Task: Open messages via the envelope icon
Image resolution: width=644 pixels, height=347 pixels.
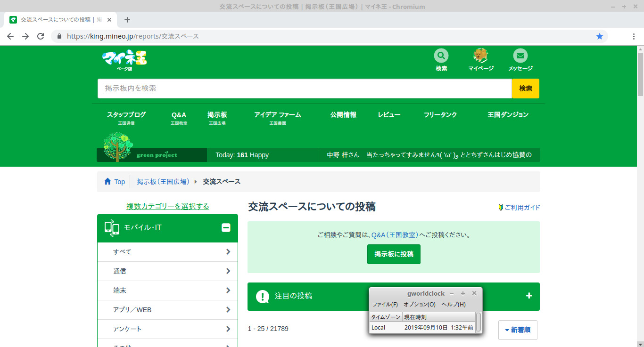Action: [x=520, y=56]
